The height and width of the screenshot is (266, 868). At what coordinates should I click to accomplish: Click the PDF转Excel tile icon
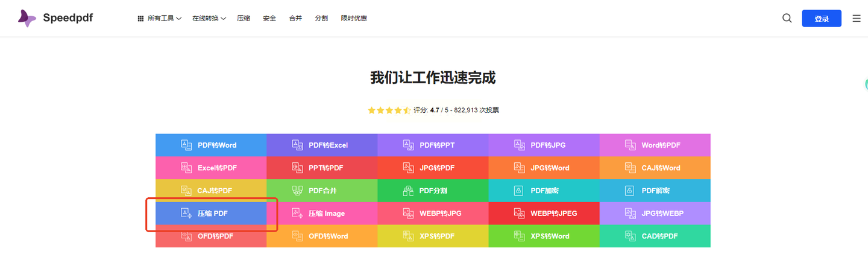tap(297, 145)
